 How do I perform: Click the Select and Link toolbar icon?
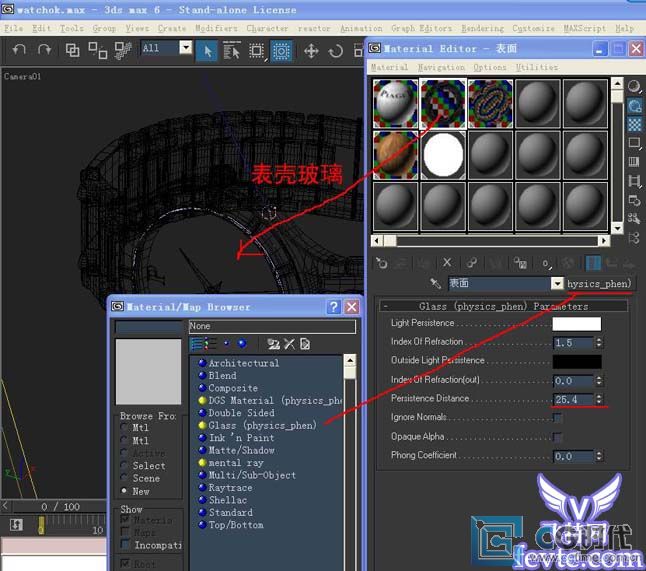tap(73, 50)
